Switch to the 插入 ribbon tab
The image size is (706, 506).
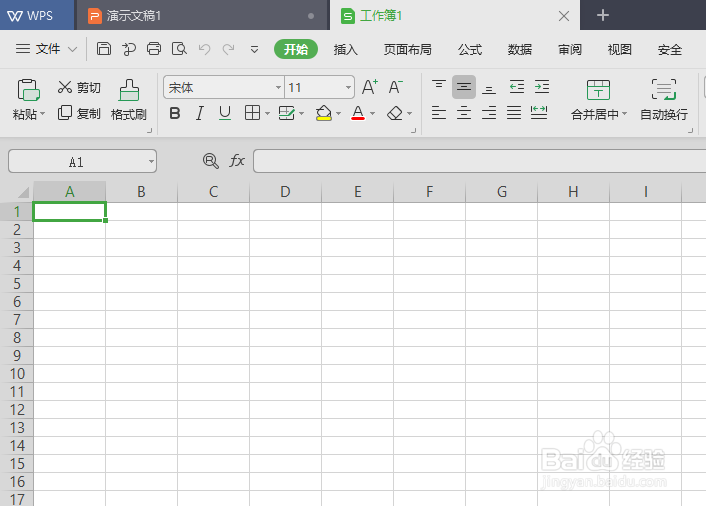coord(346,49)
